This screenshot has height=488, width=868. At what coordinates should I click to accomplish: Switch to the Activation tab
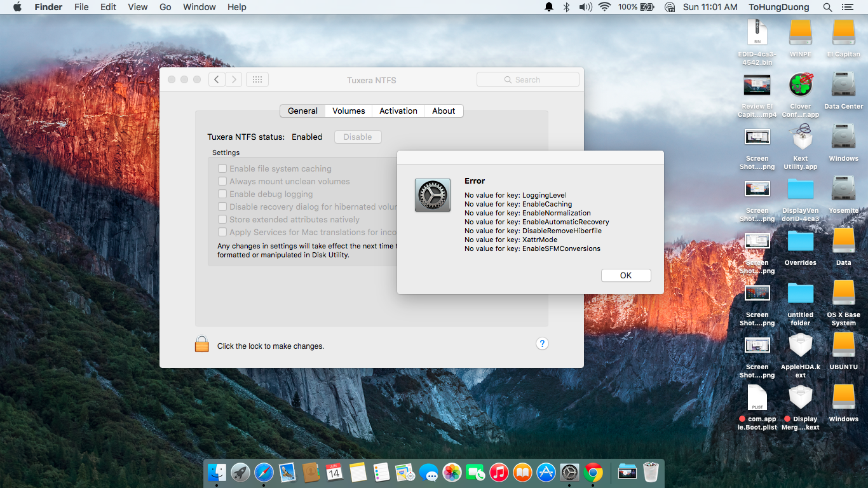point(398,111)
